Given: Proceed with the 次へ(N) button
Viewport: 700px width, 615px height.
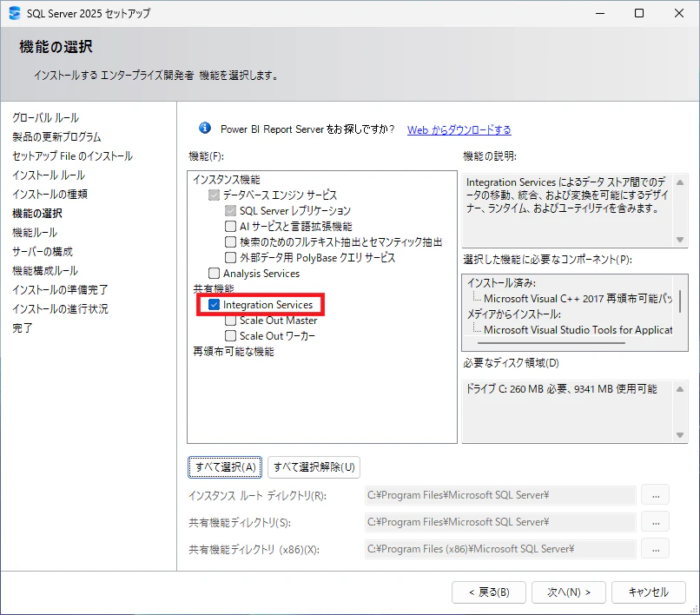Looking at the screenshot, I should click(x=569, y=592).
